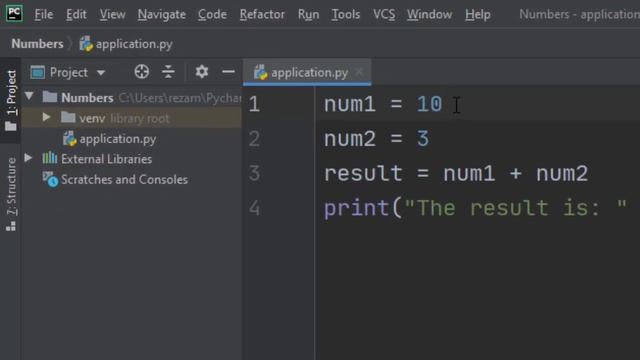
Task: Click line number 3 in gutter
Action: (x=254, y=173)
